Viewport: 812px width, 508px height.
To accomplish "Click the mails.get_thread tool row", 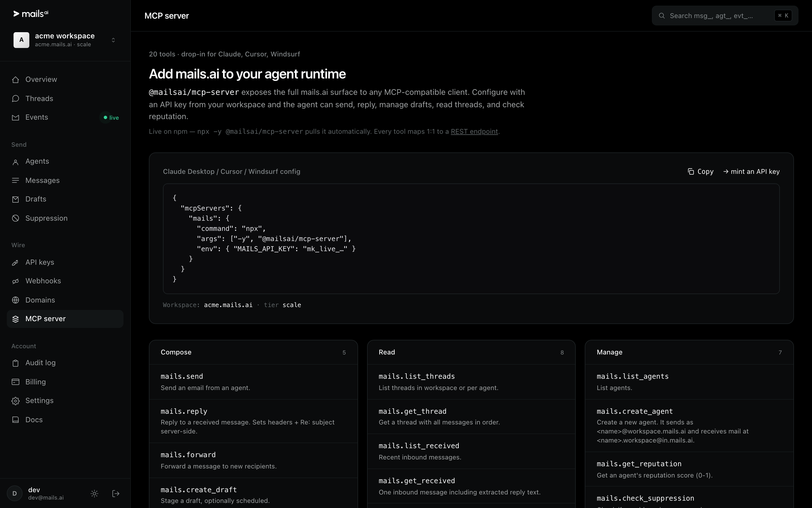I will pyautogui.click(x=471, y=417).
